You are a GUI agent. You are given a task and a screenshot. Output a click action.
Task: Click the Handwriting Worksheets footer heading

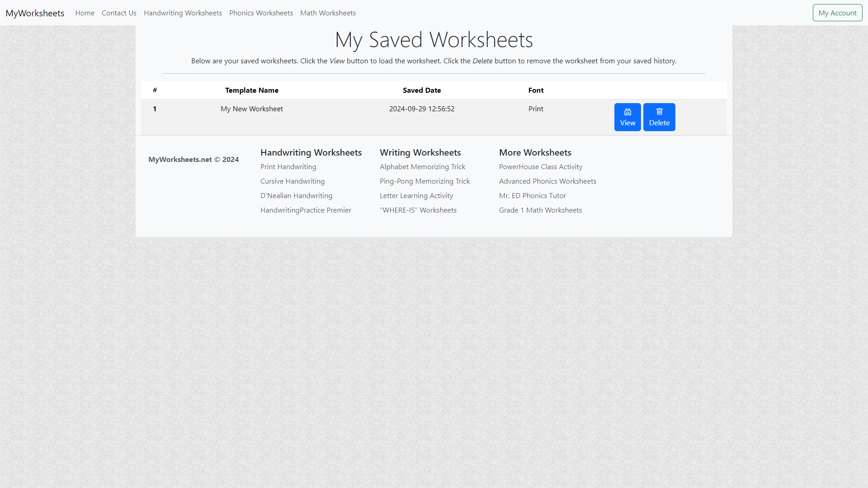[x=311, y=153]
